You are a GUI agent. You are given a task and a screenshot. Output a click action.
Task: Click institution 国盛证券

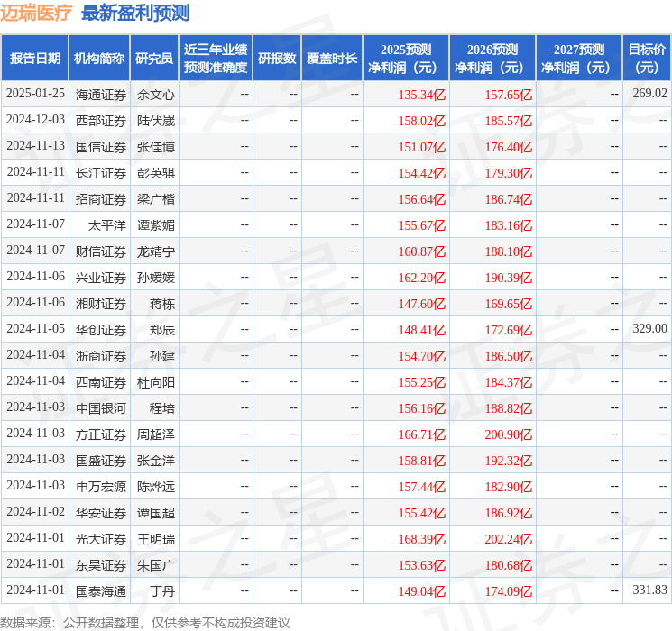(x=101, y=461)
